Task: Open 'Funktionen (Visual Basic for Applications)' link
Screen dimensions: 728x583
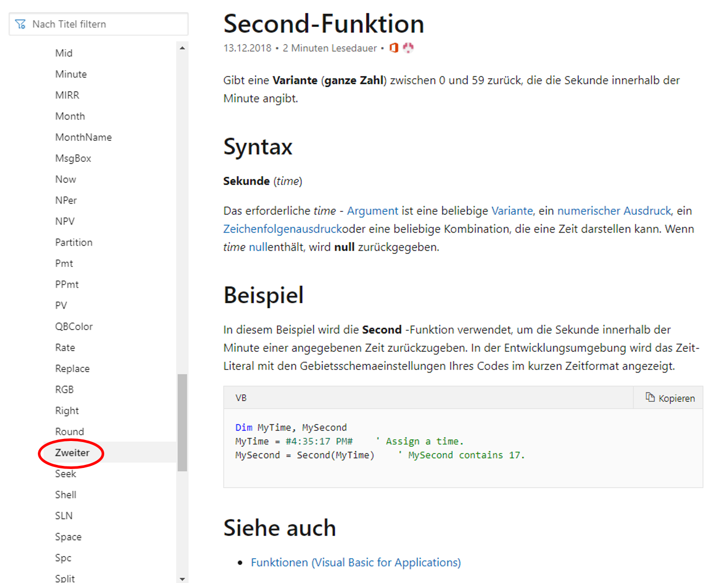Action: pos(356,563)
